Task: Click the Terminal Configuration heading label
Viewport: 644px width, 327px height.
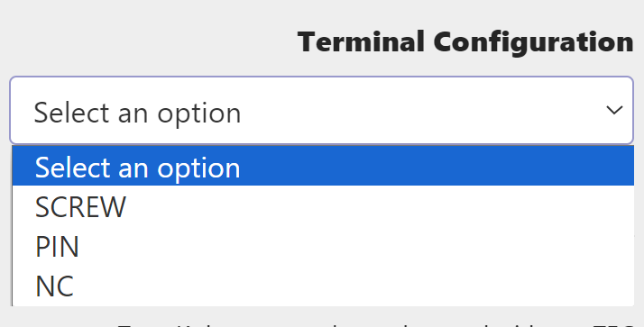Action: pos(465,42)
